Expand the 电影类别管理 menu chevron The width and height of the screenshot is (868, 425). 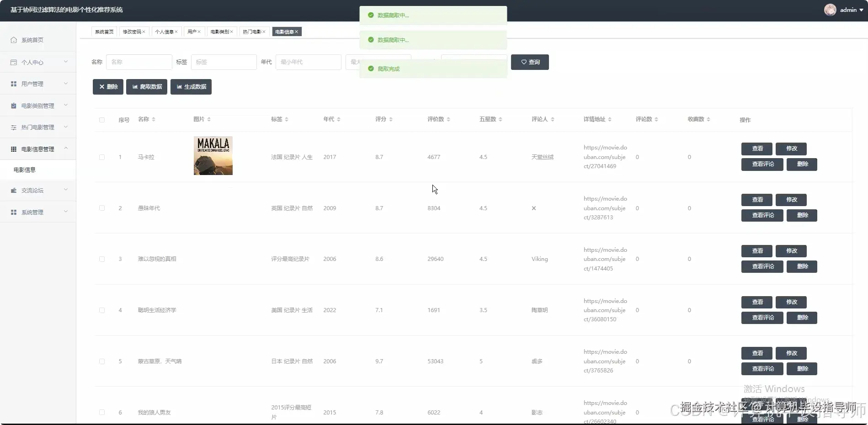(66, 105)
